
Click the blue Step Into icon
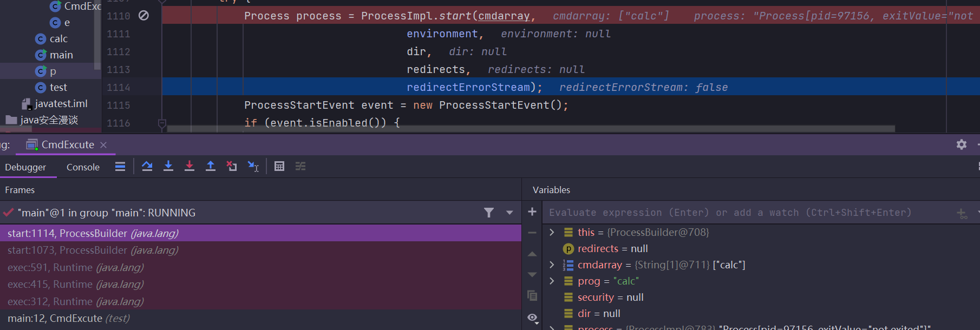(168, 166)
